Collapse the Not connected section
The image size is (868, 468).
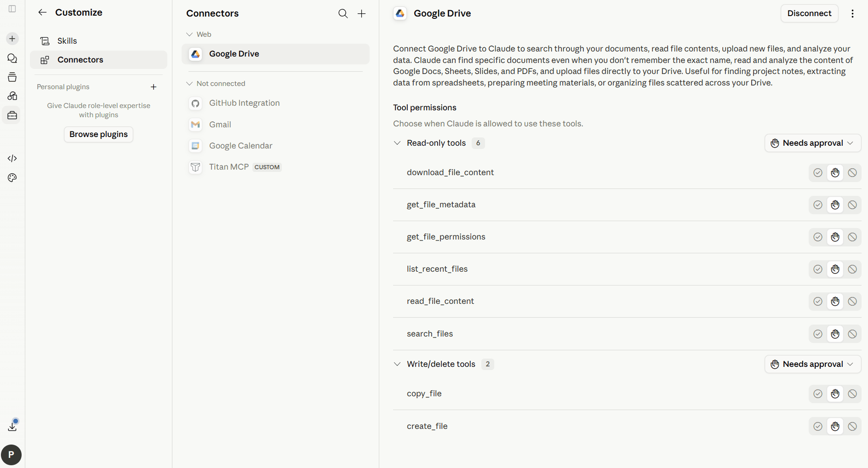tap(216, 84)
